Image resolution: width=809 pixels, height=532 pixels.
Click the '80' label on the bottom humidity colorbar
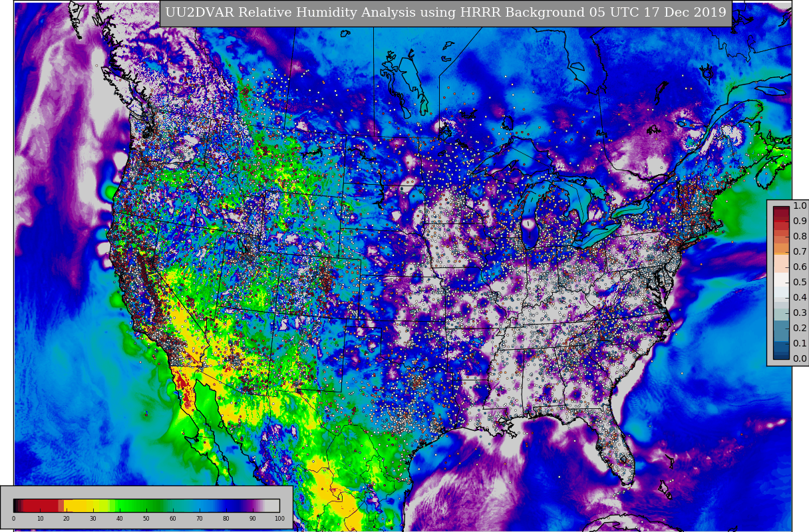226,519
